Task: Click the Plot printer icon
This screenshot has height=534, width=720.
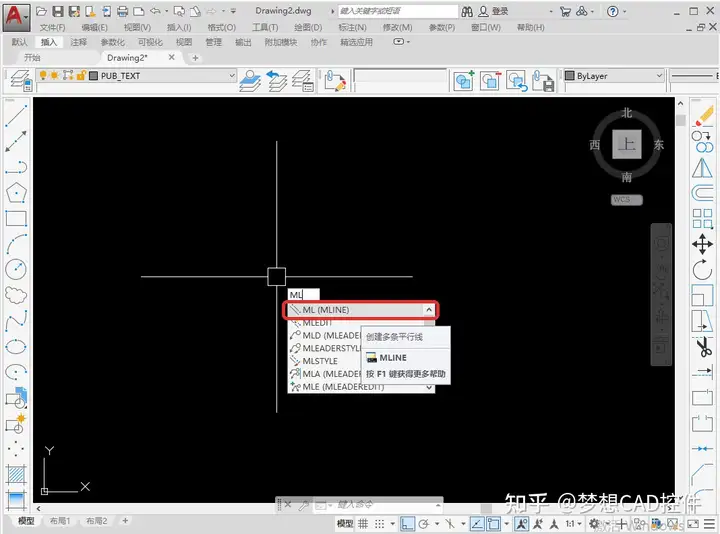Action: (x=122, y=11)
